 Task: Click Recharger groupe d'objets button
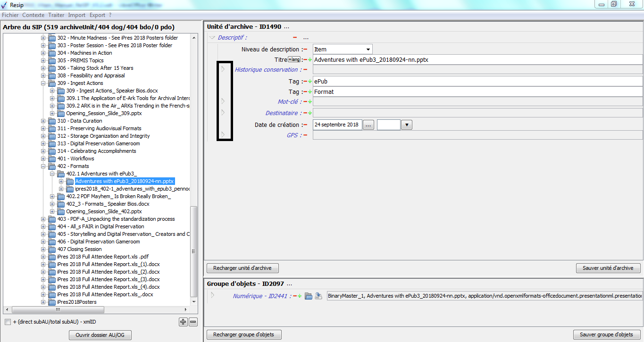243,334
